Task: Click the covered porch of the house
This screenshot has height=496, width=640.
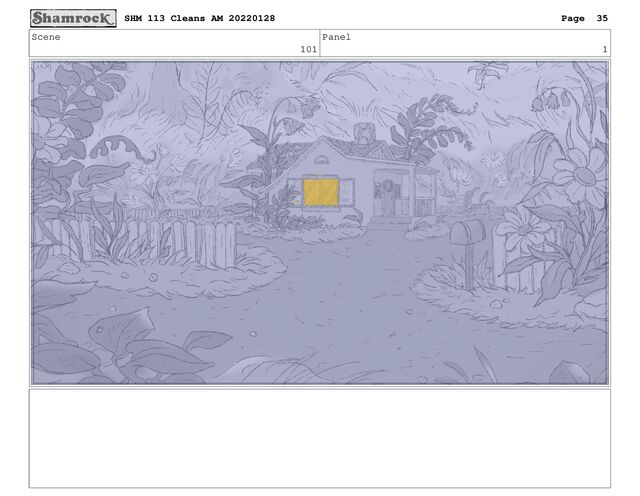Action: pyautogui.click(x=404, y=192)
